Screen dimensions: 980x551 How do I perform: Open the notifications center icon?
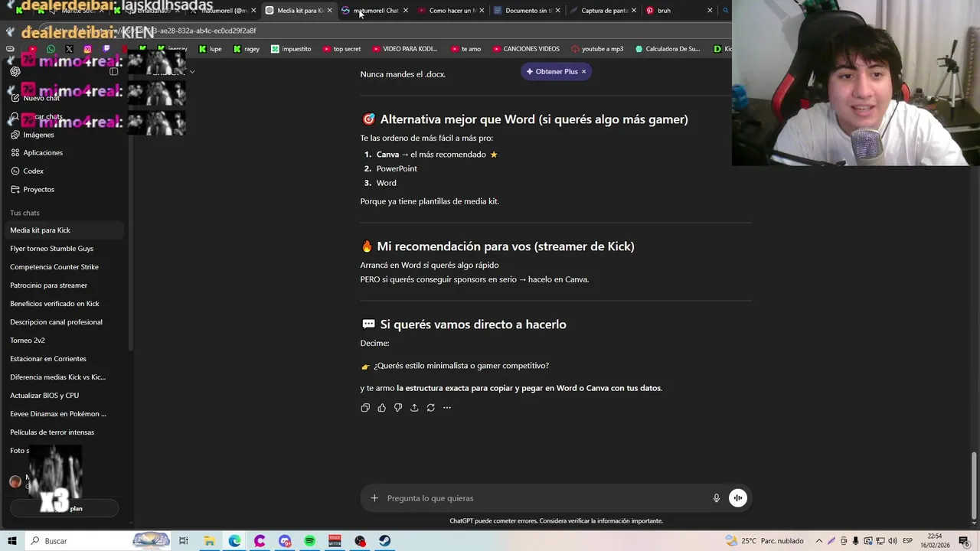(x=964, y=541)
